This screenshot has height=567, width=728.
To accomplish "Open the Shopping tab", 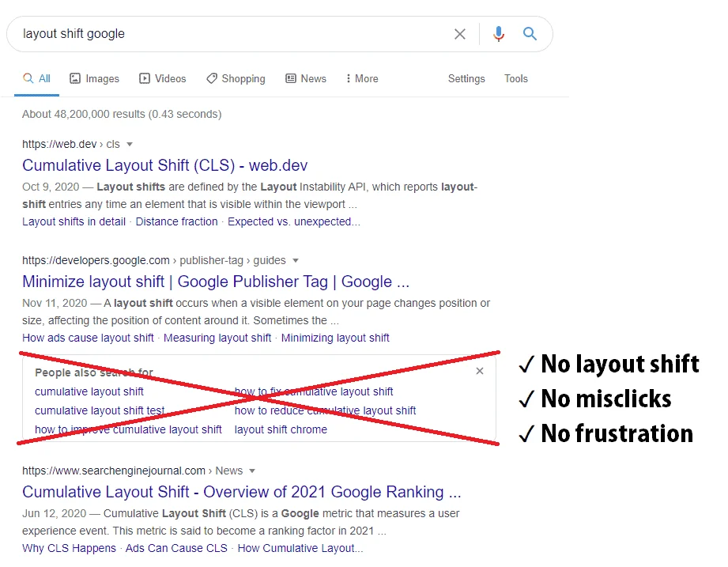I will coord(236,78).
